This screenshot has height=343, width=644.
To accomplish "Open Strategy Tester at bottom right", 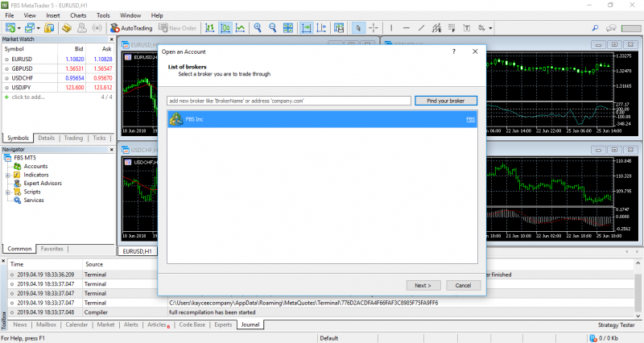I will [x=616, y=325].
